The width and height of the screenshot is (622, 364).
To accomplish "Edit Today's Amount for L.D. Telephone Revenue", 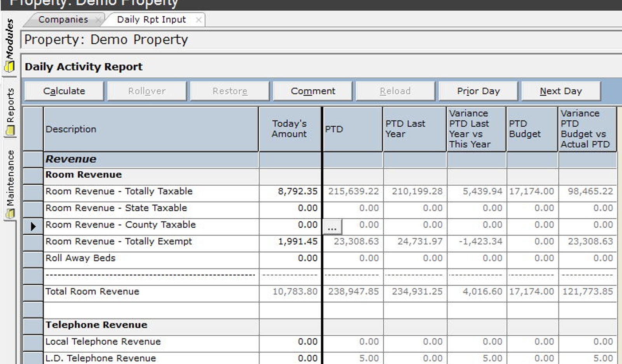I will coord(290,358).
